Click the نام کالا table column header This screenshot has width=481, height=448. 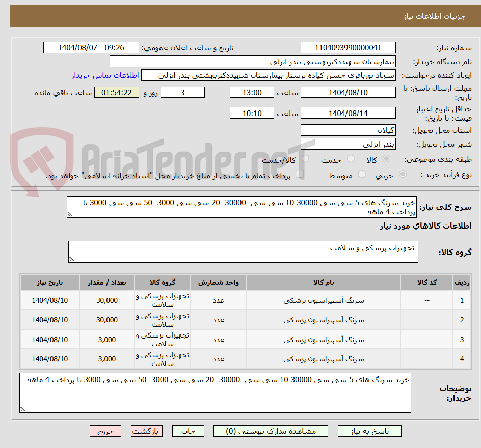tap(324, 283)
